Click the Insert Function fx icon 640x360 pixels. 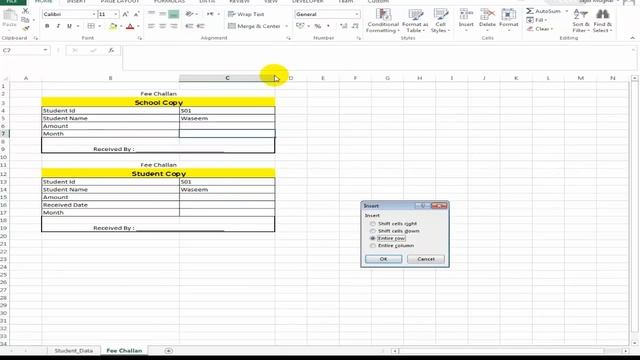(x=111, y=50)
